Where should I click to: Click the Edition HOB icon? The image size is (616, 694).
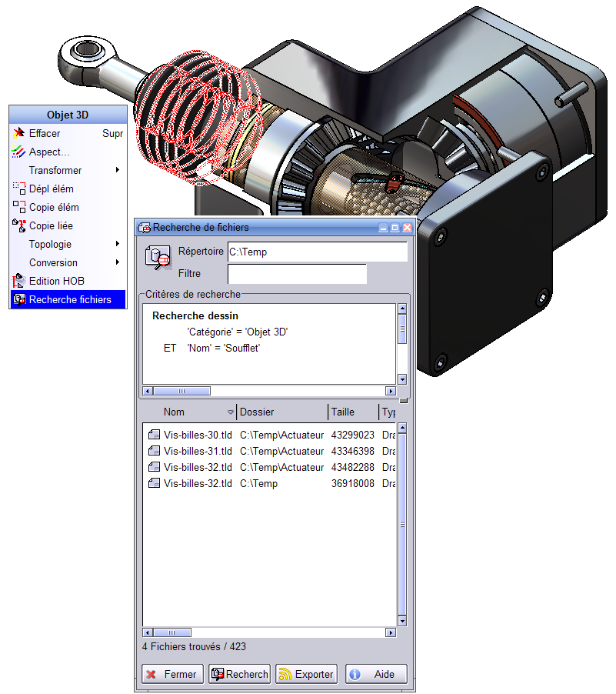pyautogui.click(x=19, y=281)
